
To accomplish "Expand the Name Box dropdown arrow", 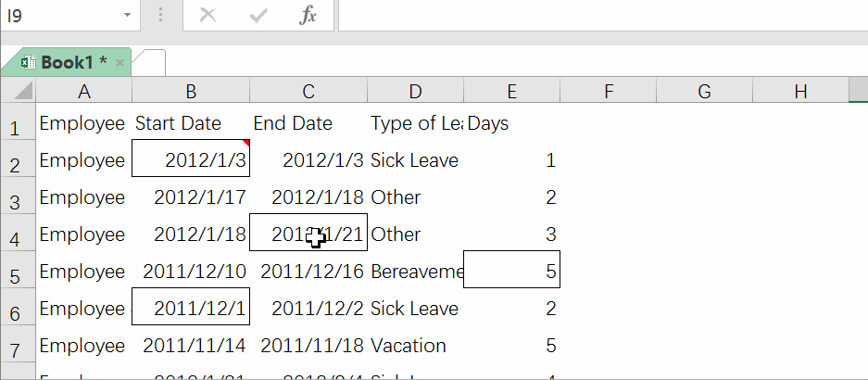I will coord(126,16).
